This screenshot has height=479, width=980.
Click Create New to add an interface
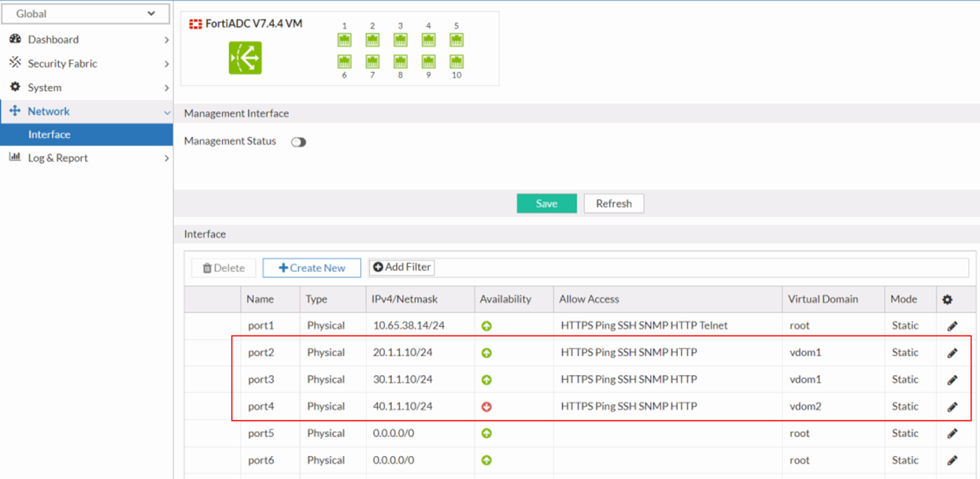[311, 268]
